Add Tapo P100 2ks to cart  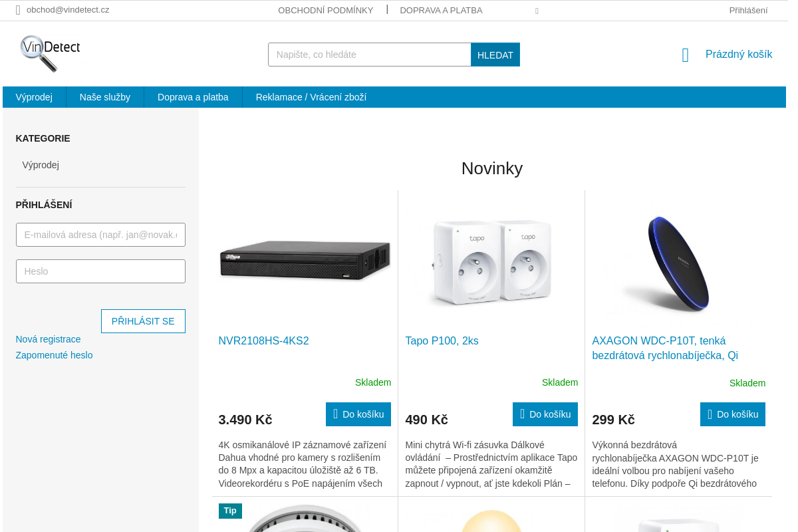pyautogui.click(x=545, y=414)
